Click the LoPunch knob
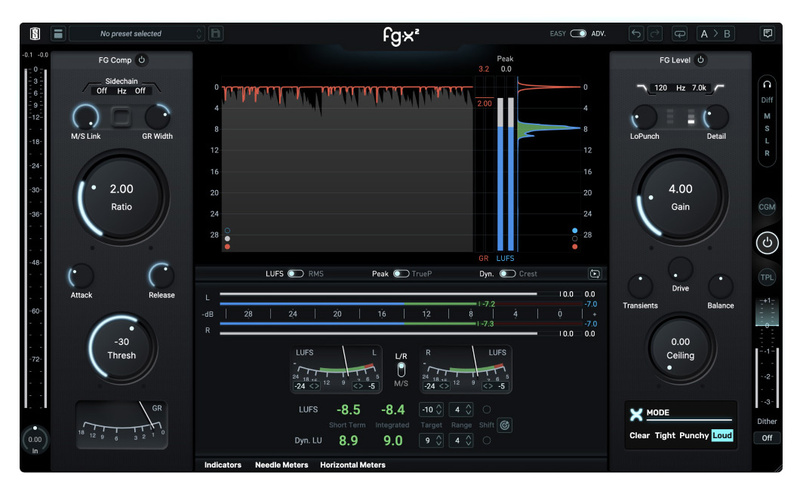Screen dimensions: 800x488 [x=644, y=117]
